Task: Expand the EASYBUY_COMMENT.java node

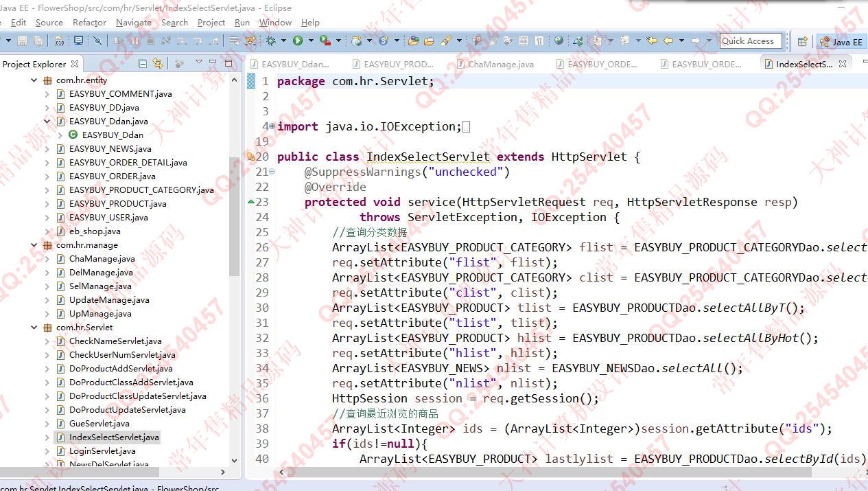Action: pos(47,94)
